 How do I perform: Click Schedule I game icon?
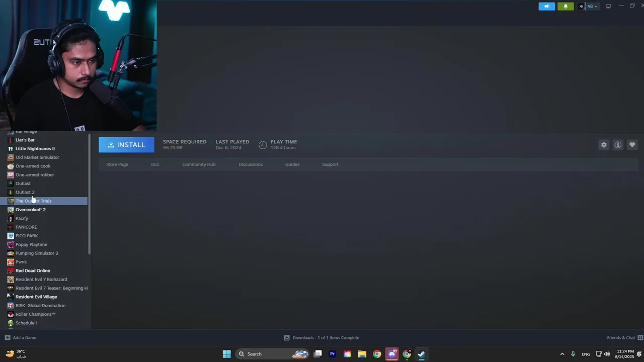11,323
